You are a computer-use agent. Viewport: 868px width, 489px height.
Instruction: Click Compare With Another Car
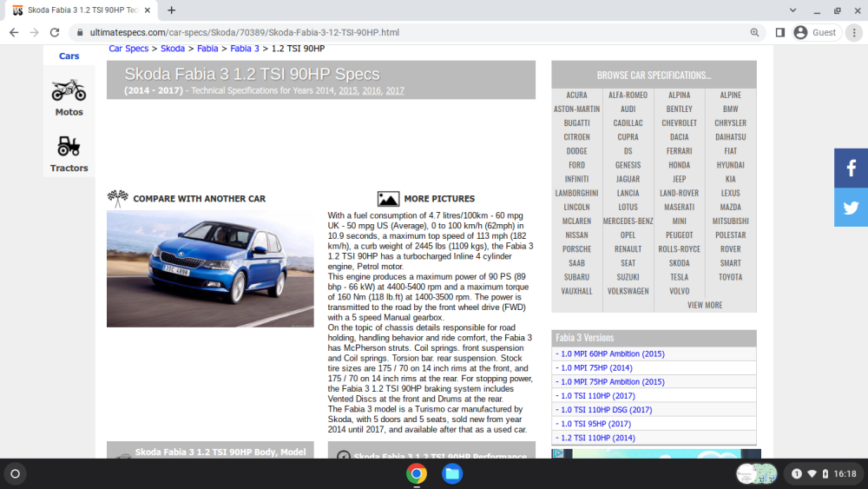point(200,199)
